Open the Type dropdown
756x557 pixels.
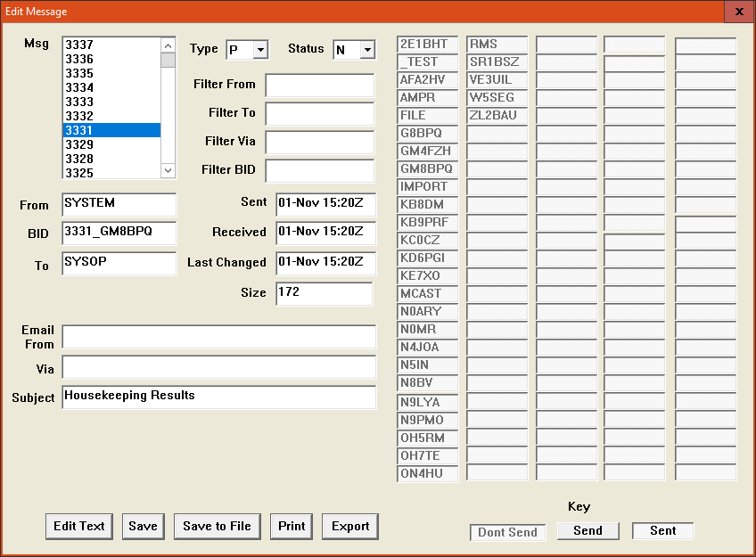[x=260, y=51]
